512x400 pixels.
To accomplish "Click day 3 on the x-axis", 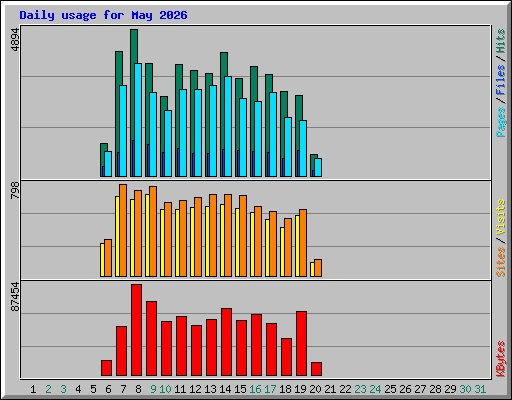I will (63, 389).
